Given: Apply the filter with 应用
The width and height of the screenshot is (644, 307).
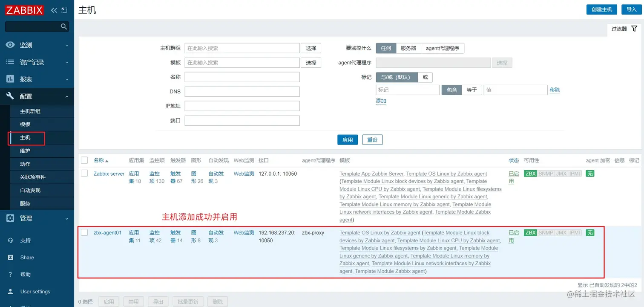Looking at the screenshot, I should point(348,140).
